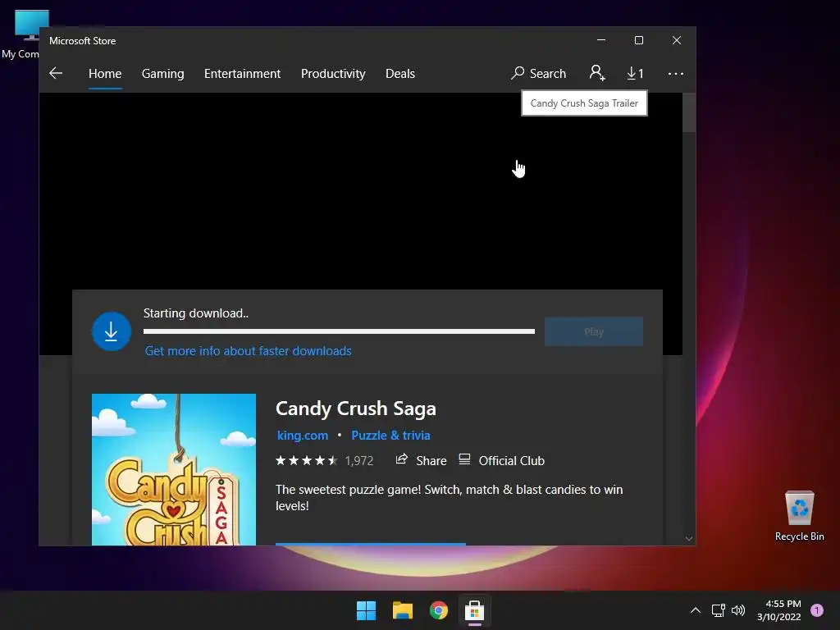Click the black trailer video area
The height and width of the screenshot is (630, 840).
point(361,191)
